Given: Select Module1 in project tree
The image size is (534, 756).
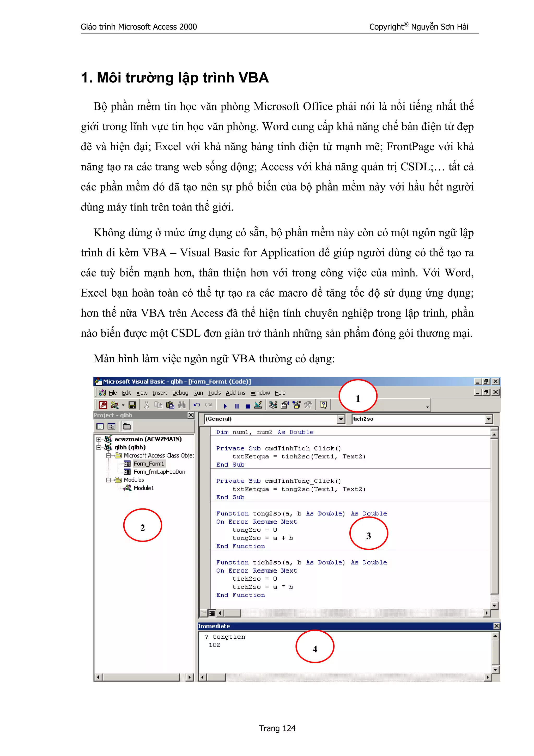Looking at the screenshot, I should click(143, 488).
